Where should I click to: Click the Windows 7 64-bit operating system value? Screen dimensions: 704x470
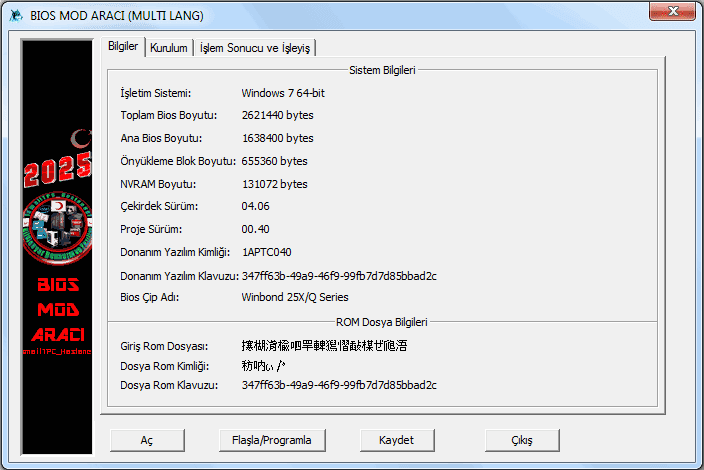pos(283,93)
